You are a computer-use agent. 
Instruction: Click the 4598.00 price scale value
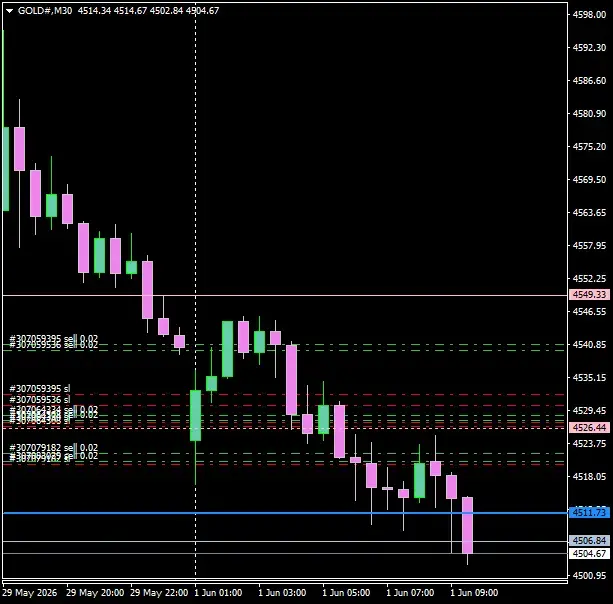(x=589, y=14)
